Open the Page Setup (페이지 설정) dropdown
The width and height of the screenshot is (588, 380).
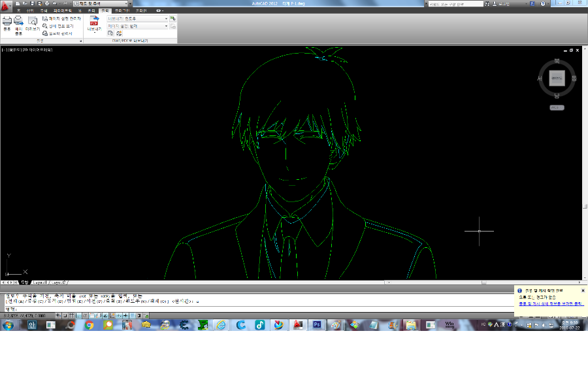[166, 26]
